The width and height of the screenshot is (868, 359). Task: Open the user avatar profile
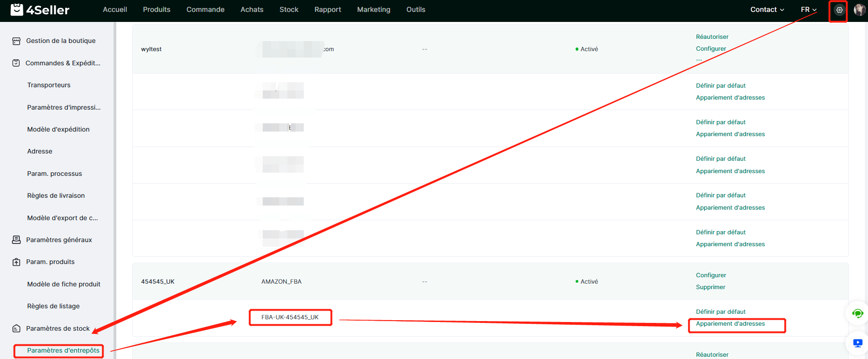(x=859, y=10)
